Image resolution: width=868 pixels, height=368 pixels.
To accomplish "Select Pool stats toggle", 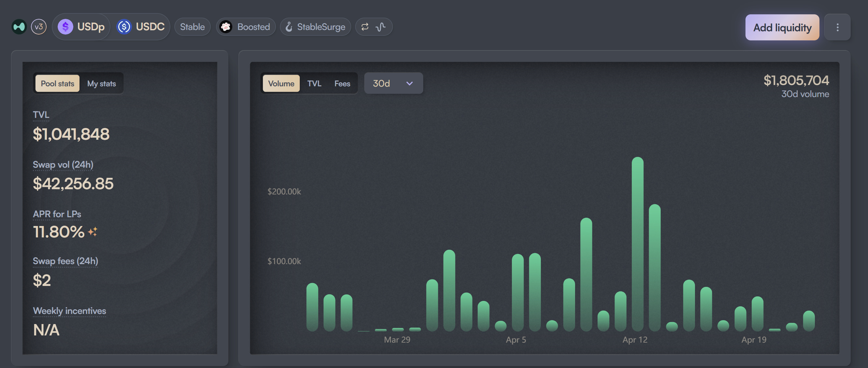I will [x=57, y=83].
